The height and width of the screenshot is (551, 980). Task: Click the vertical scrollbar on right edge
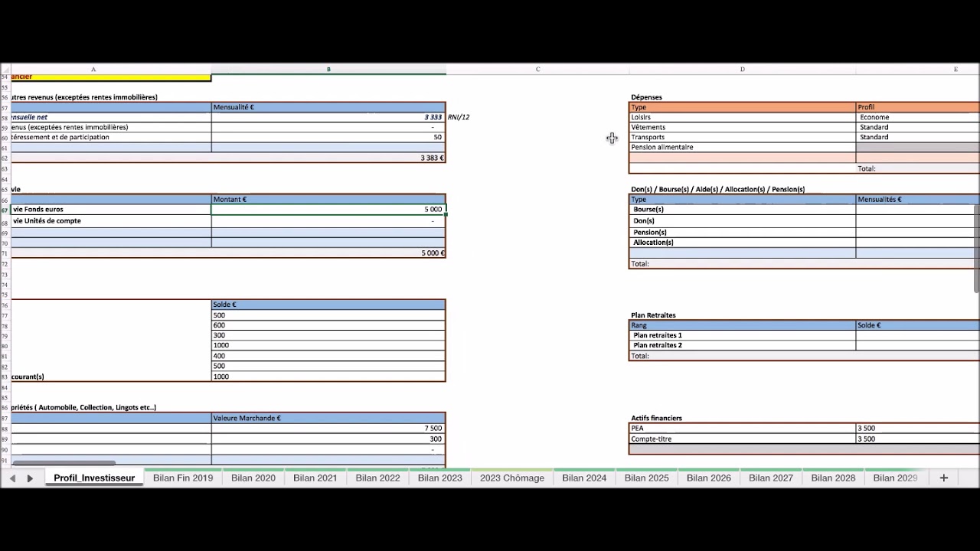click(x=976, y=248)
